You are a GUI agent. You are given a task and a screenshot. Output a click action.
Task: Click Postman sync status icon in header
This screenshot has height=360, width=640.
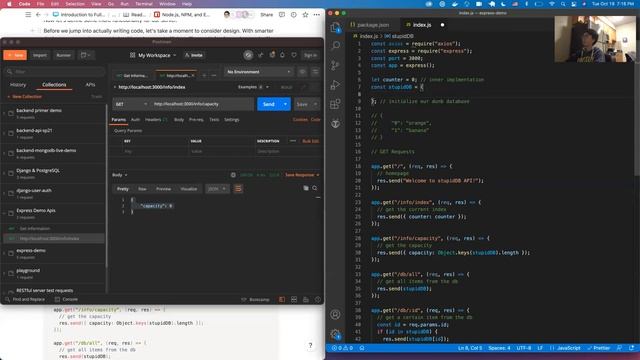click(x=248, y=55)
